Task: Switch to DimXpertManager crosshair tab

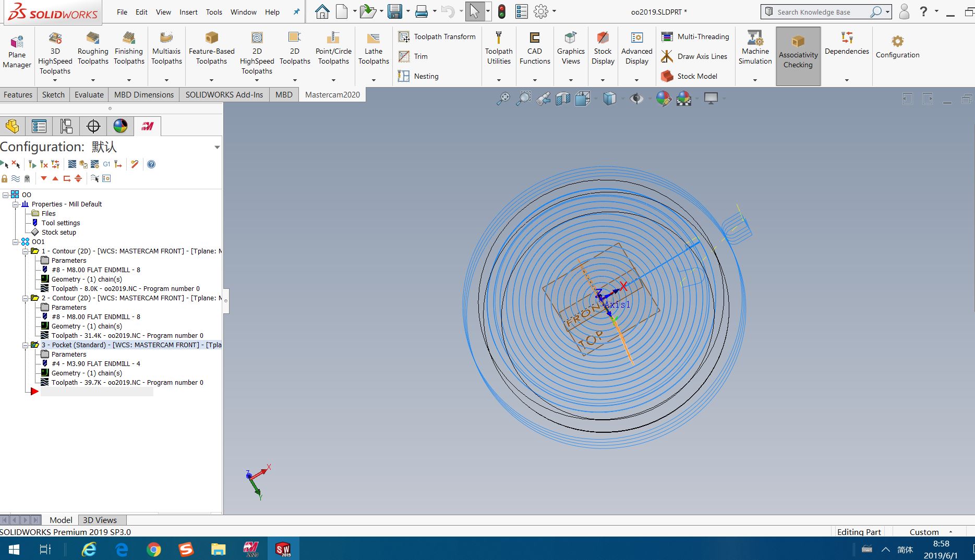Action: [93, 126]
